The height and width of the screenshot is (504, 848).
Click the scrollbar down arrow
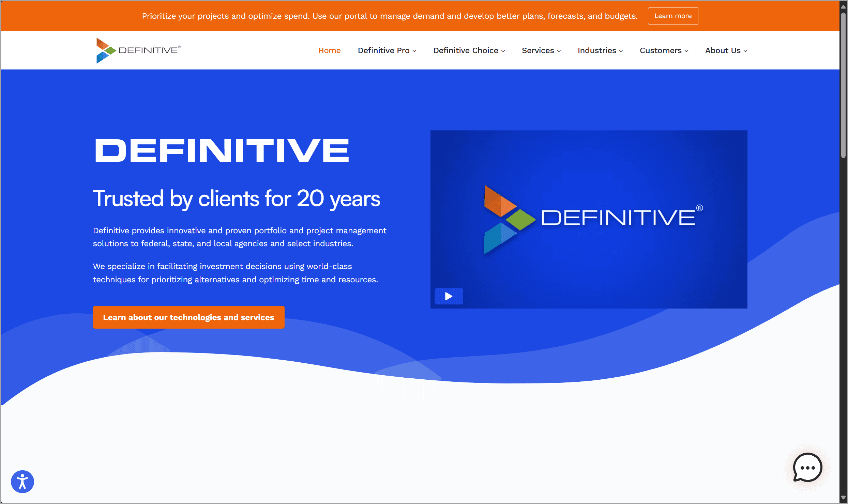coord(843,498)
